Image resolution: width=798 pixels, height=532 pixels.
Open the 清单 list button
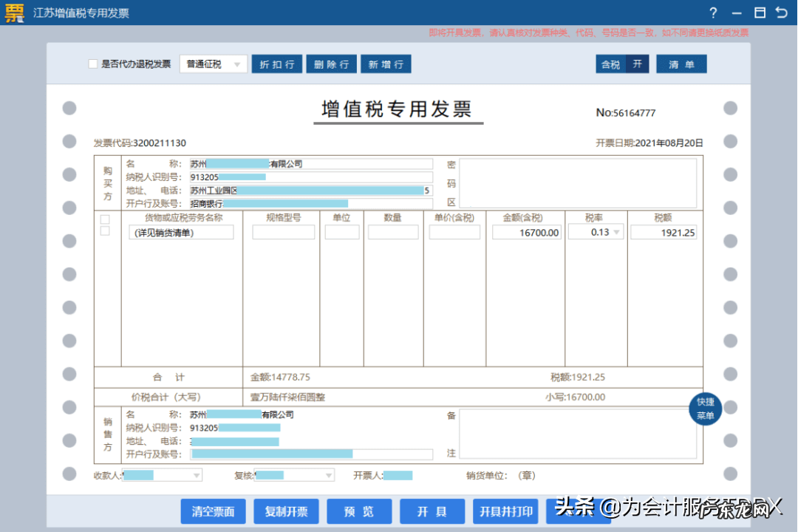681,64
